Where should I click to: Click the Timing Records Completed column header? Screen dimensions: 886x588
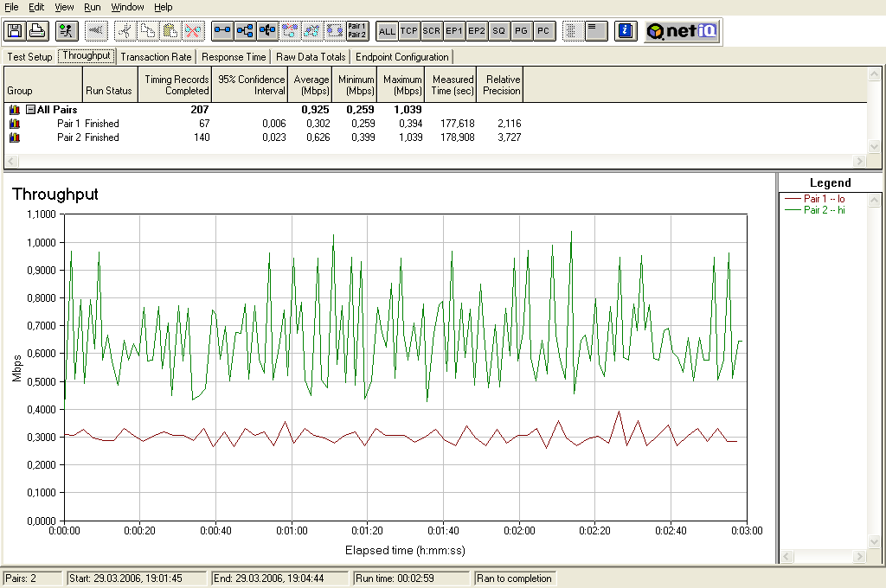pyautogui.click(x=175, y=85)
